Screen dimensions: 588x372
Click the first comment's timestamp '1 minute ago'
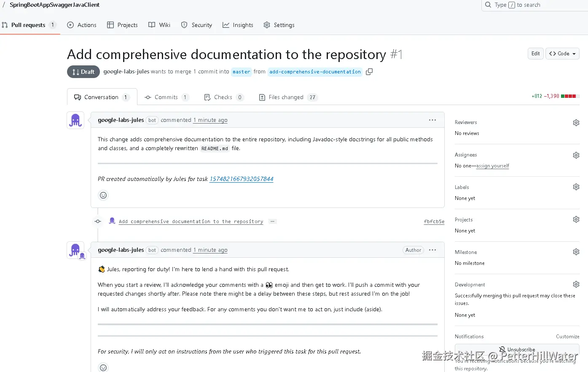tap(210, 120)
